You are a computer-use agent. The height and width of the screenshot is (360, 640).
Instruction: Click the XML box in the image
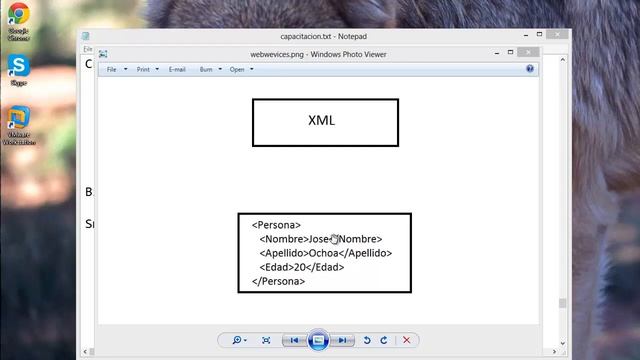(x=325, y=122)
